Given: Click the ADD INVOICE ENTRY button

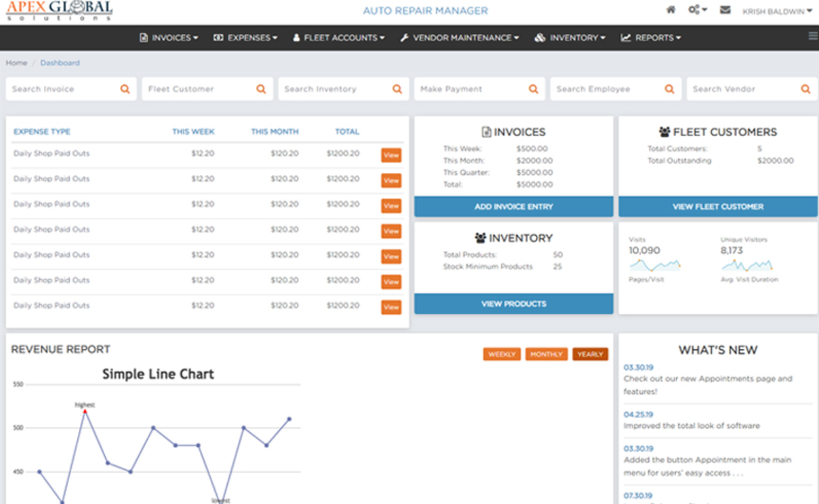Looking at the screenshot, I should [513, 206].
